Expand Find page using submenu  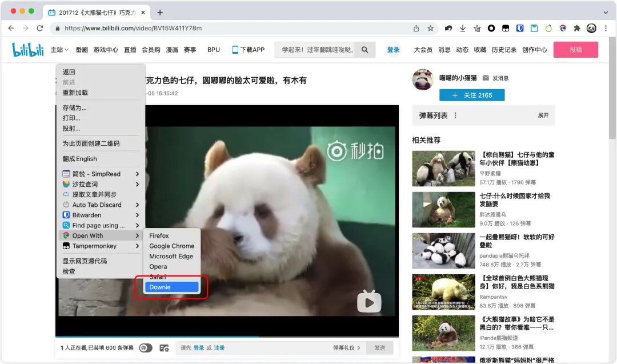click(x=101, y=225)
